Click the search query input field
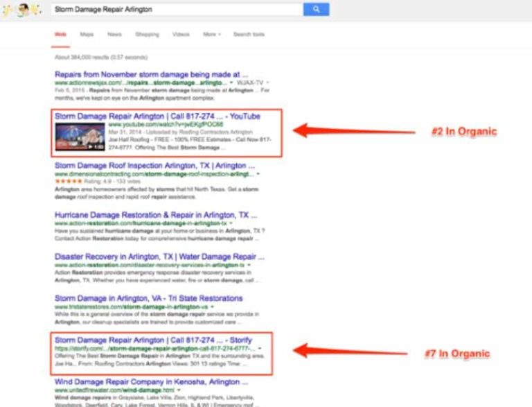The width and height of the screenshot is (532, 407). coord(177,9)
